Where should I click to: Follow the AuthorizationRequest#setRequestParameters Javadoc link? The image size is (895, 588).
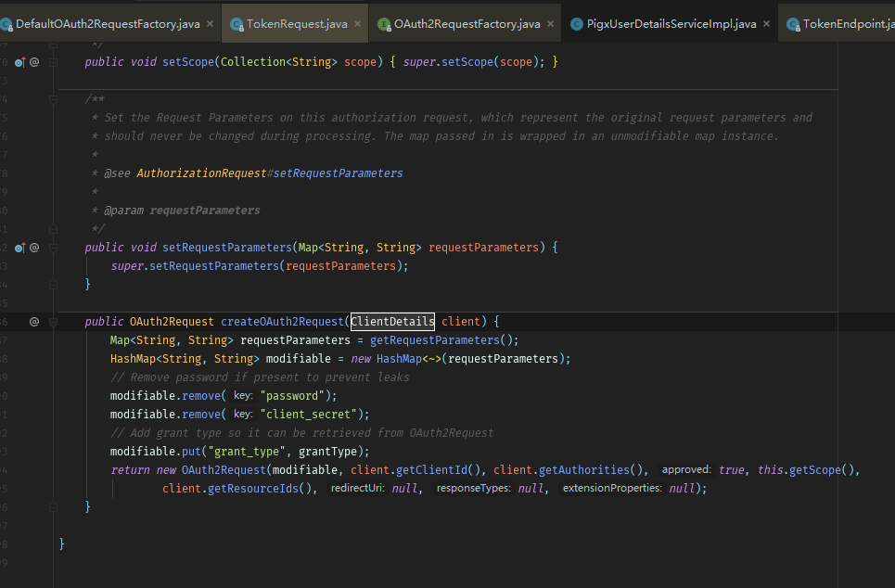pyautogui.click(x=270, y=173)
